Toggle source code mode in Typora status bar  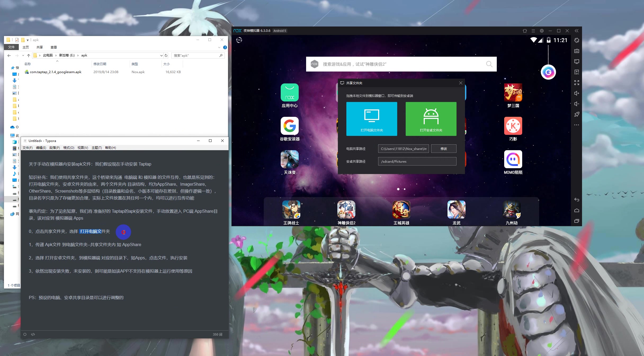click(33, 334)
